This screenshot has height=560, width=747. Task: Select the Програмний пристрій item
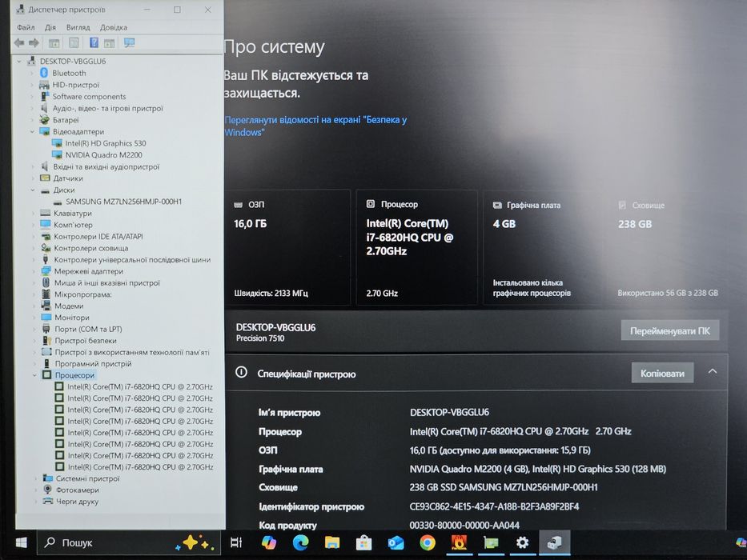click(x=93, y=363)
